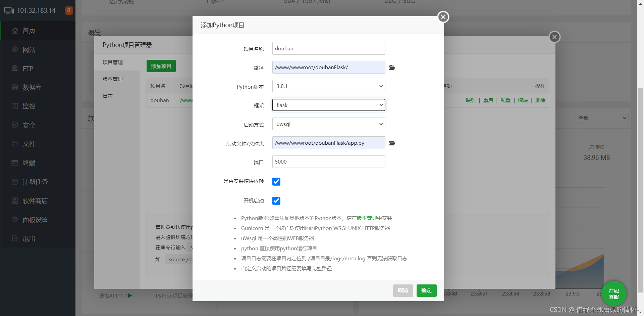The width and height of the screenshot is (644, 316).
Task: Uncheck the 开机启动 auto-start option
Action: click(276, 200)
